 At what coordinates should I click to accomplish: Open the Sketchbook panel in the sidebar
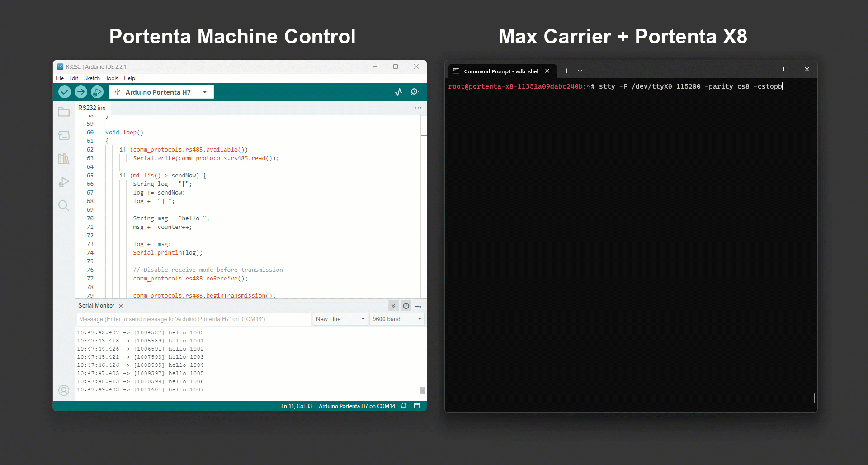tap(64, 112)
